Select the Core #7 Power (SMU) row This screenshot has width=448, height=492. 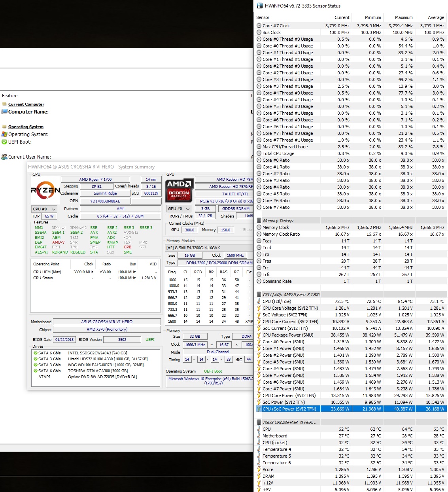[351, 389]
